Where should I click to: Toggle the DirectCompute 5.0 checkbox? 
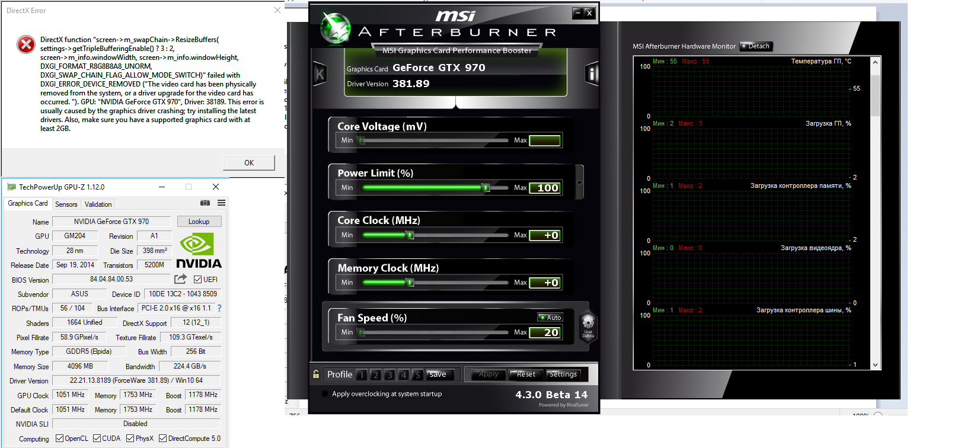tap(162, 439)
